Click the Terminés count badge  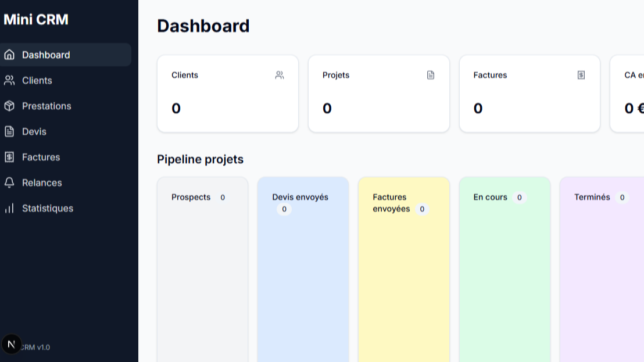click(x=622, y=198)
